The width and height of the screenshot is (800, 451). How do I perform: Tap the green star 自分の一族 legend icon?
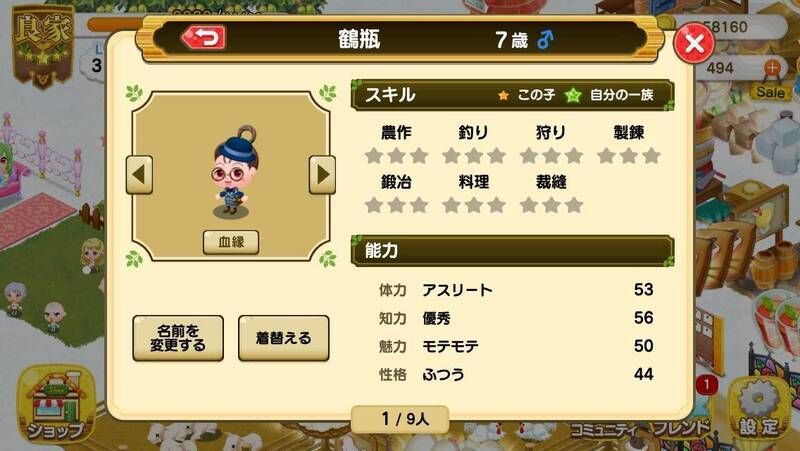coord(573,95)
